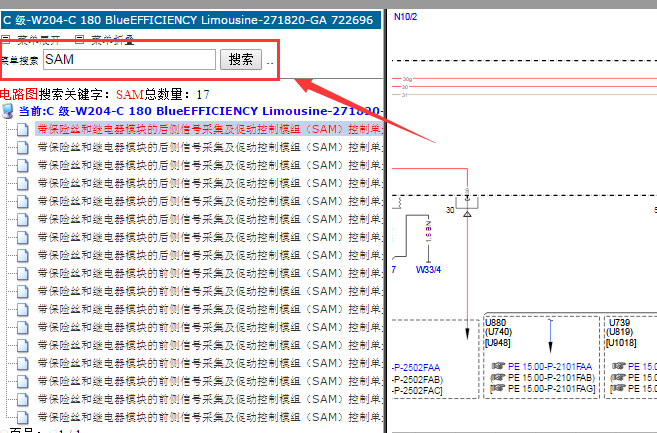Select the blue 当前:C 级-W204-C 180 root node

pos(201,111)
